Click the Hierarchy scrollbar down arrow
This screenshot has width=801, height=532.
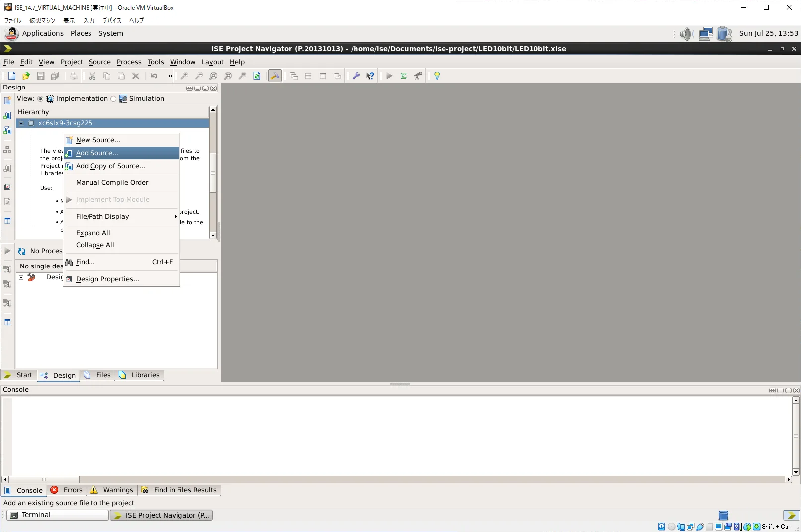coord(213,236)
